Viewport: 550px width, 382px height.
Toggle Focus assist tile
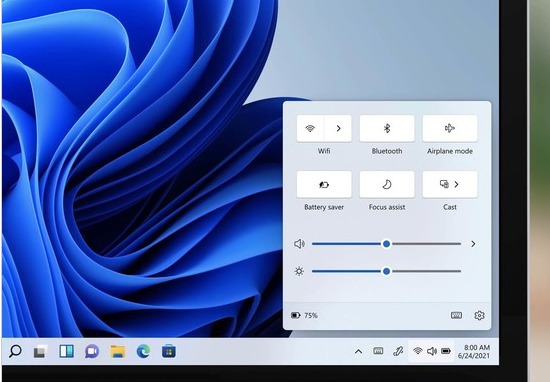(387, 185)
